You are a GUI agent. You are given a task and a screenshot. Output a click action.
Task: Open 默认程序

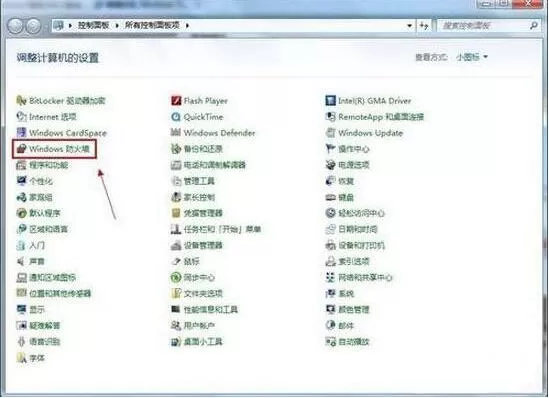(38, 213)
